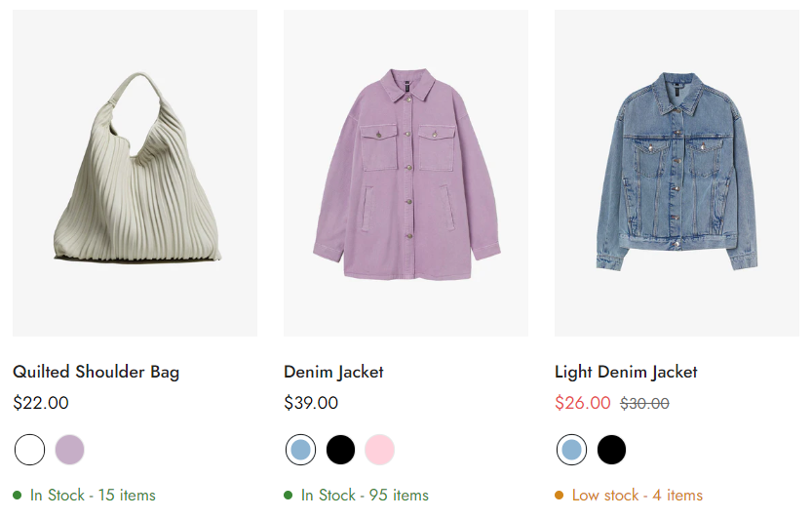Open the Quilted Shoulder Bag product image
This screenshot has width=812, height=518.
pos(135,173)
